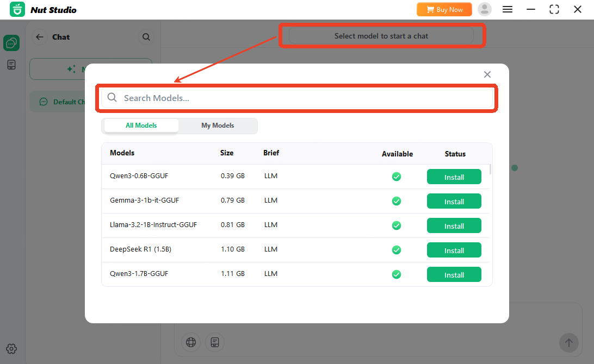Go back using Chat back arrow
Image resolution: width=594 pixels, height=364 pixels.
click(39, 37)
